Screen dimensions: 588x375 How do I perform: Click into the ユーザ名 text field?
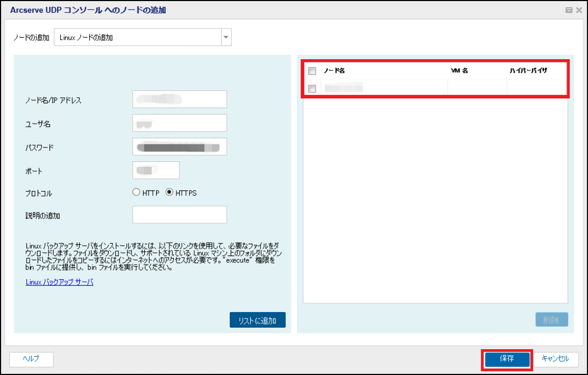[x=180, y=123]
